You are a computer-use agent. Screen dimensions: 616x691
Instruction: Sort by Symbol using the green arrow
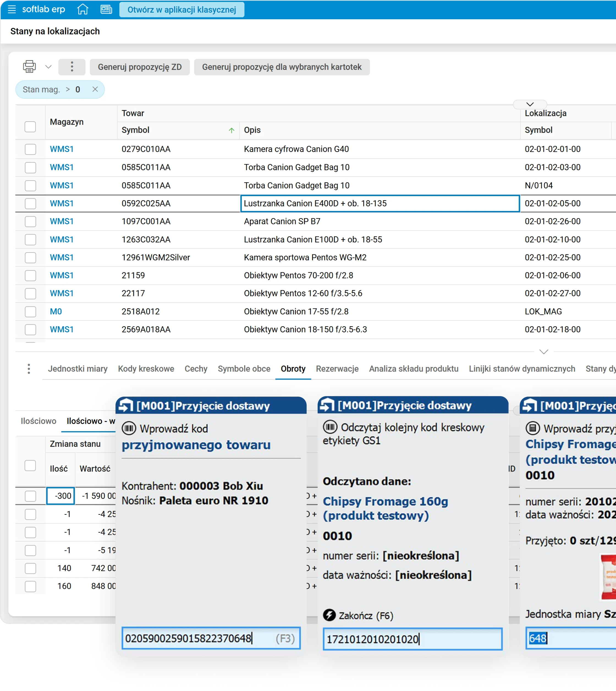coord(232,130)
